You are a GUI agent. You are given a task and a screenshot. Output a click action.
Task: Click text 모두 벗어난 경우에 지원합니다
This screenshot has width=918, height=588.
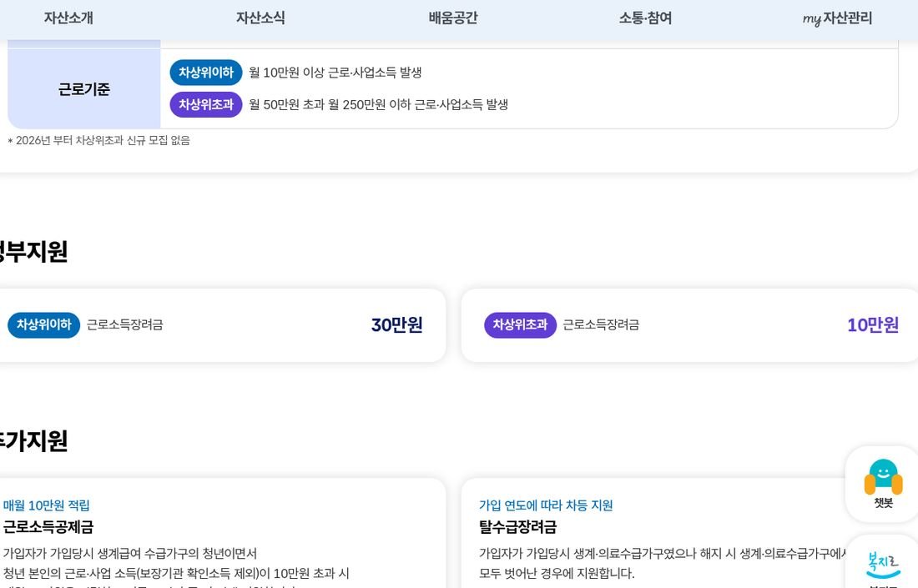[x=557, y=573]
